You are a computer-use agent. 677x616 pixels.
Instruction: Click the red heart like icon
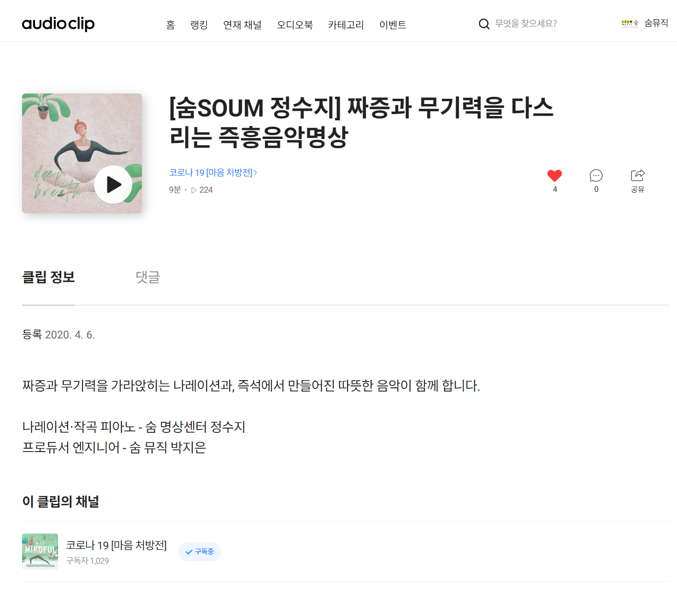click(x=555, y=175)
